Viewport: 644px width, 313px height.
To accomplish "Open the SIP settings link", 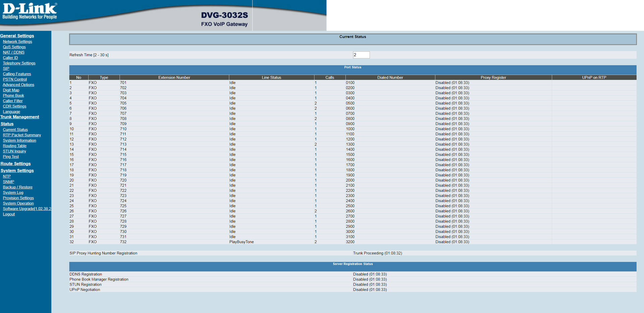I will tap(6, 69).
